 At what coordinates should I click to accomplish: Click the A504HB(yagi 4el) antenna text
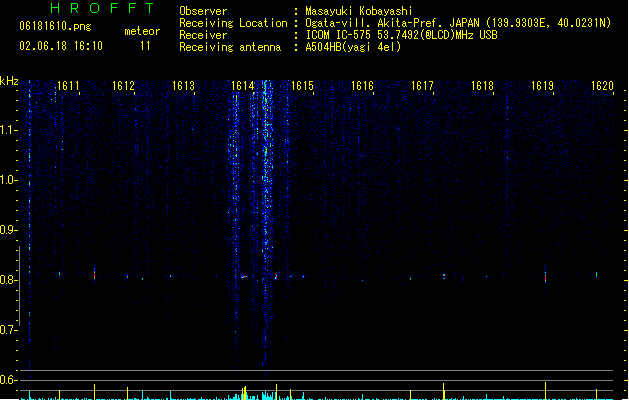point(353,47)
